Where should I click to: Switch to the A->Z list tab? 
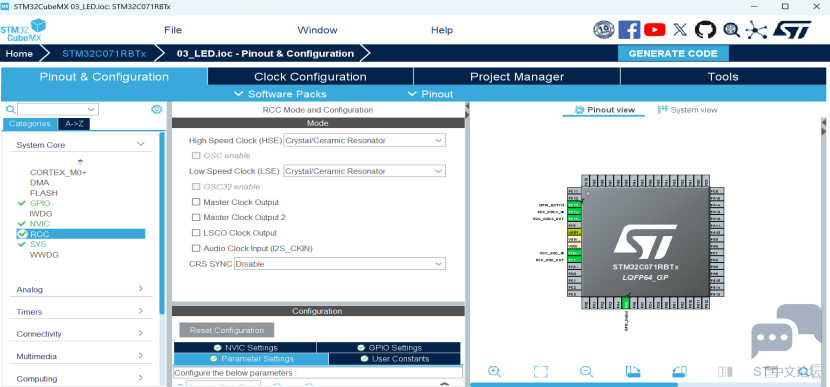(74, 124)
